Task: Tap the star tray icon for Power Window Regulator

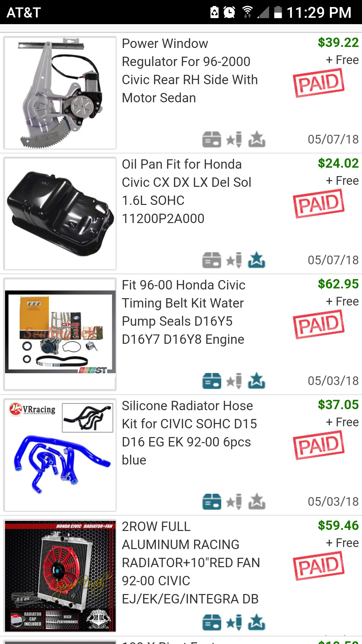Action: coord(257,139)
